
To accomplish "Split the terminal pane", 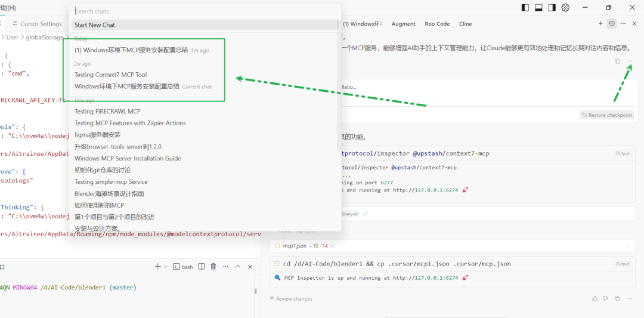I will pyautogui.click(x=202, y=267).
